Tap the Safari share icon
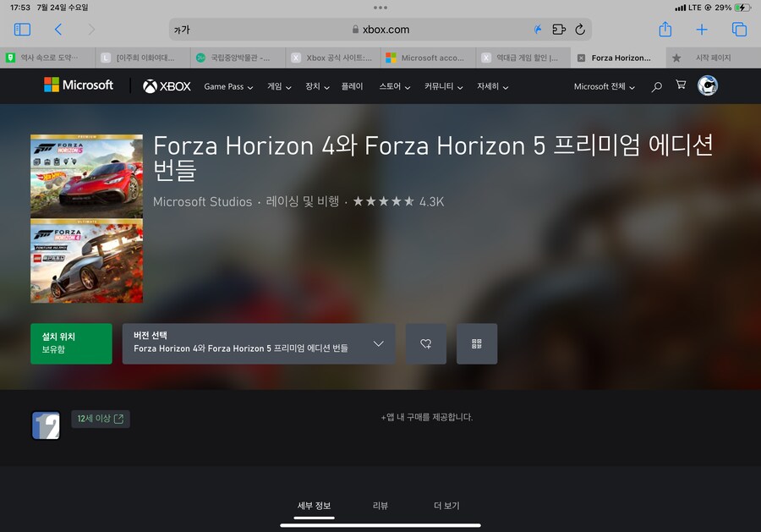The image size is (761, 532). tap(665, 29)
